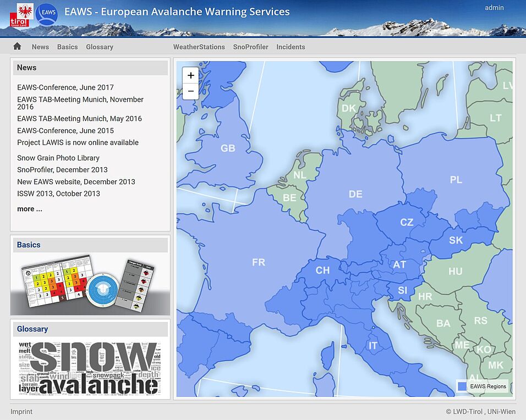
Task: Click the ME label on the map
Action: click(462, 345)
